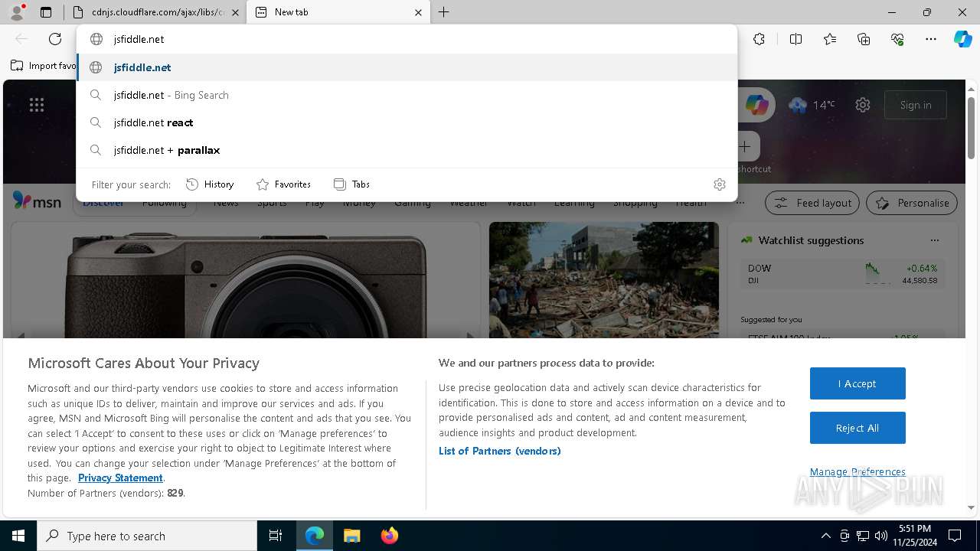
Task: Open the weather widget showing 14°C
Action: coord(812,105)
